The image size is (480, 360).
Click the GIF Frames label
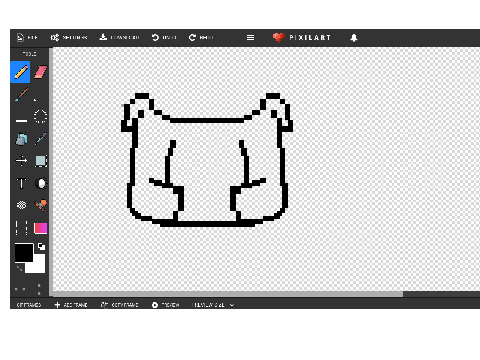(29, 305)
